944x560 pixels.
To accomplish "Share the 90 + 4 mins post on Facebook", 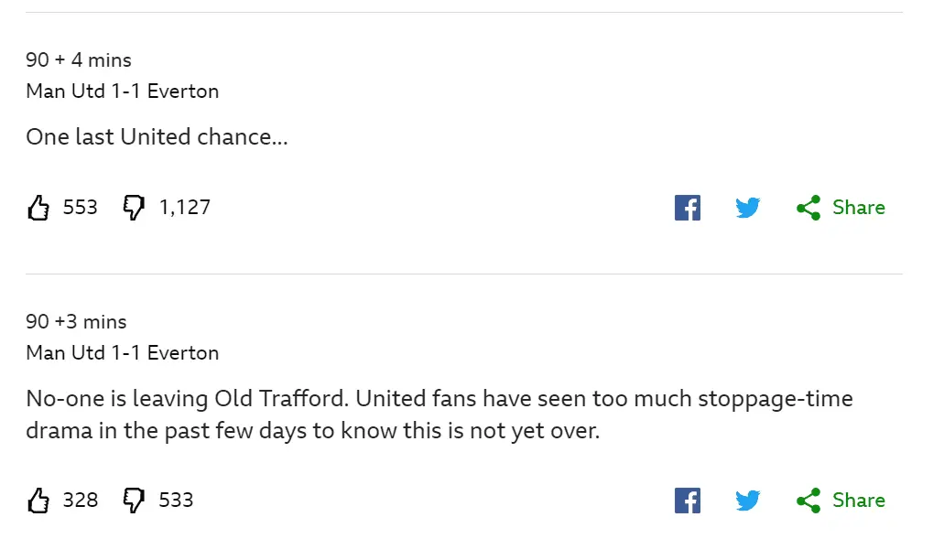I will click(x=687, y=208).
